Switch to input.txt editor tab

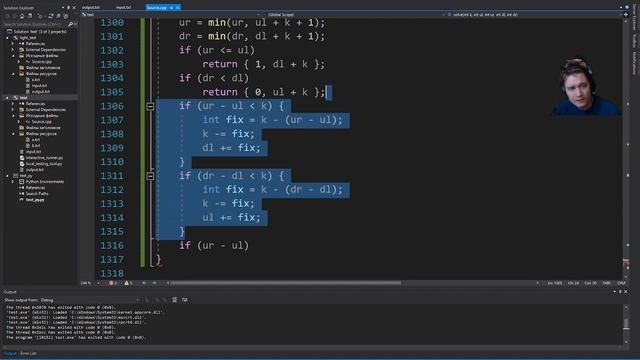pyautogui.click(x=123, y=7)
